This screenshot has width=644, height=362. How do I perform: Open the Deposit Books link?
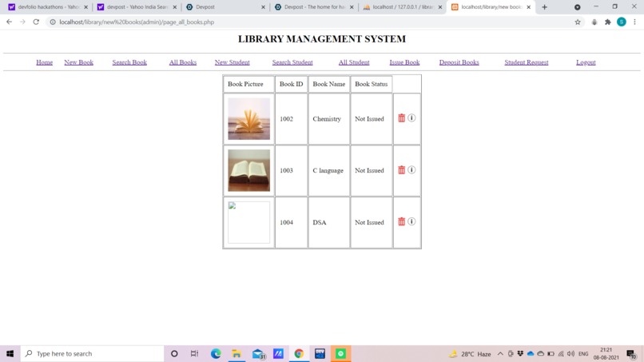(459, 62)
